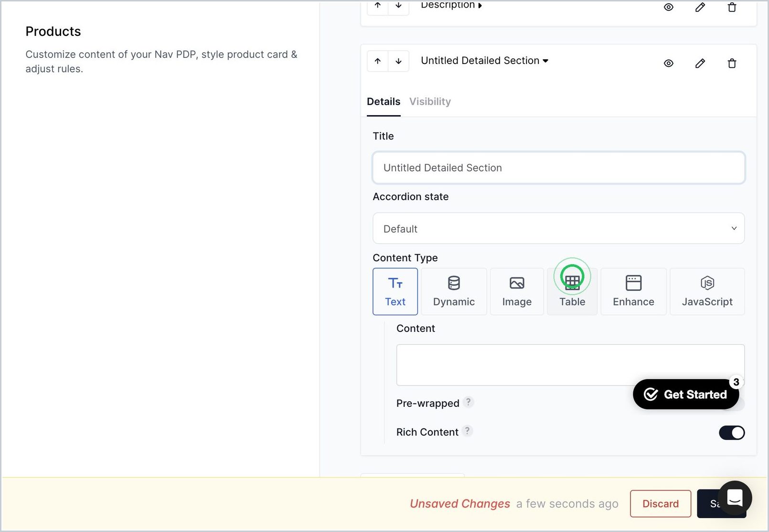
Task: Switch to the Visibility tab
Action: 430,101
